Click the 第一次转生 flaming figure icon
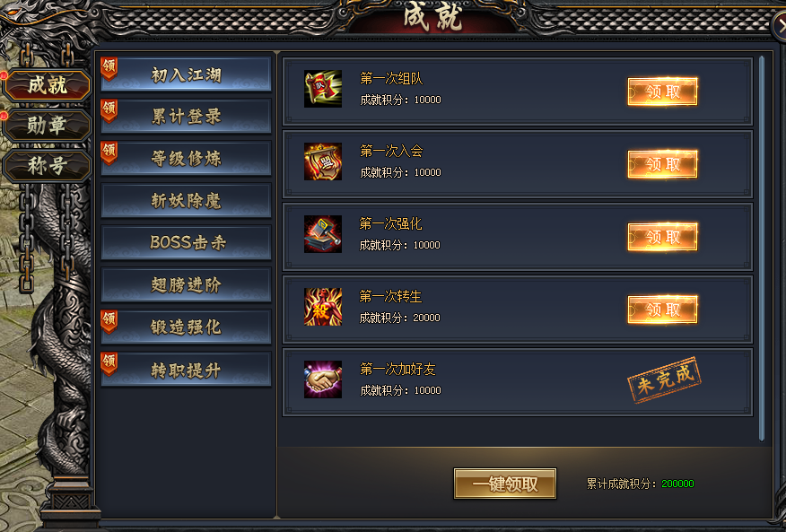The height and width of the screenshot is (532, 786). click(x=323, y=307)
